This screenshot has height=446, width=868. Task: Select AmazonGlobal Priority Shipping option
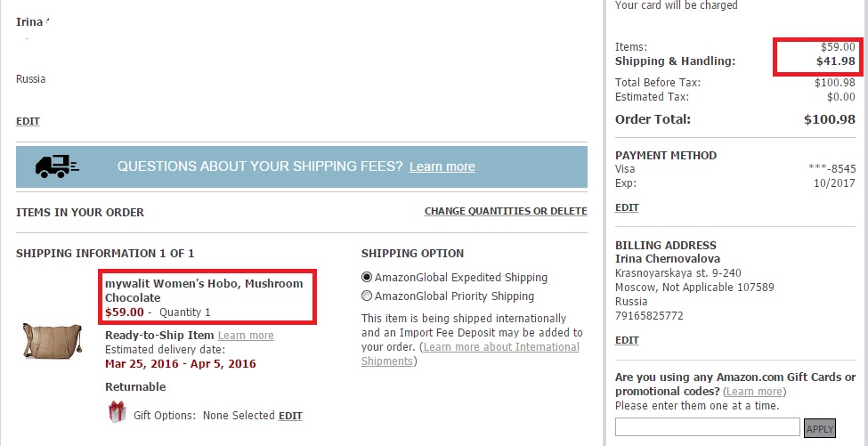coord(367,296)
